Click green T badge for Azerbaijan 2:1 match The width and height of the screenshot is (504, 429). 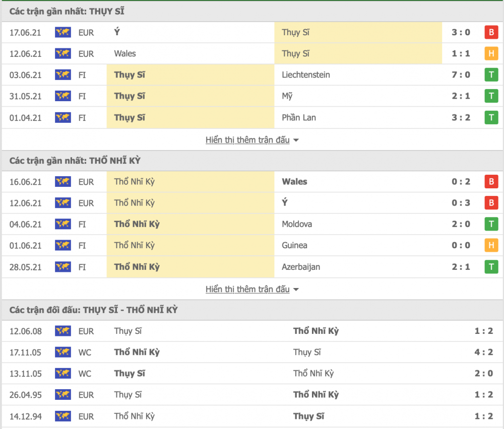click(x=491, y=267)
